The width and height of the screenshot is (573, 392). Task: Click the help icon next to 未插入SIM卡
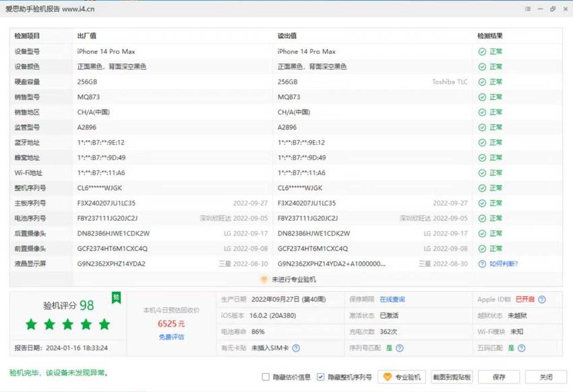[x=296, y=348]
